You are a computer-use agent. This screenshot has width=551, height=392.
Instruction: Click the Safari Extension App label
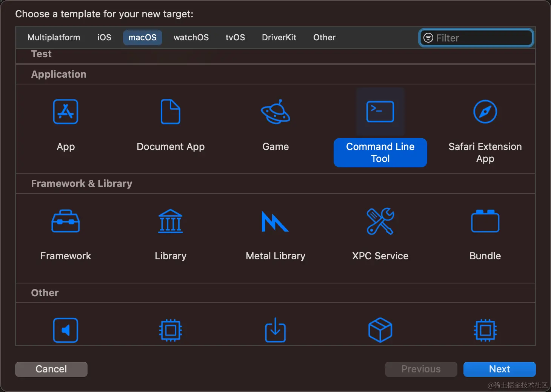pos(485,153)
